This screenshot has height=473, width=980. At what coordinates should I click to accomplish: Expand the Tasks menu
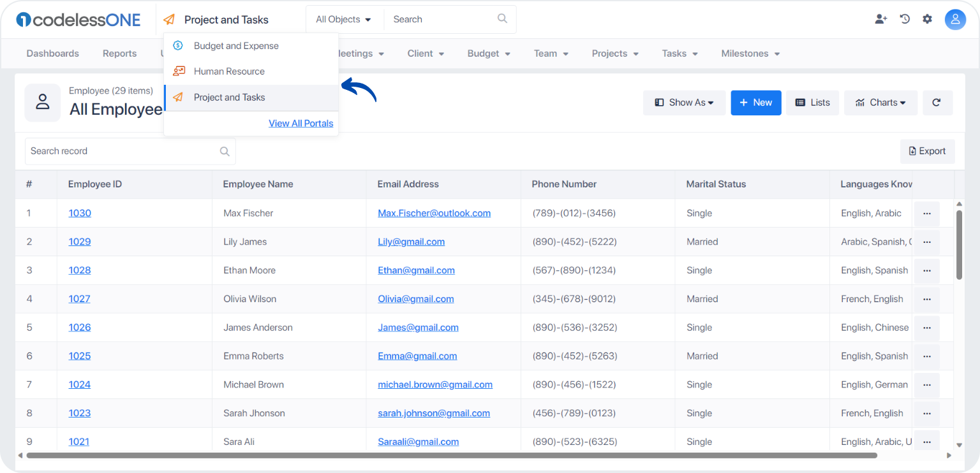(680, 54)
